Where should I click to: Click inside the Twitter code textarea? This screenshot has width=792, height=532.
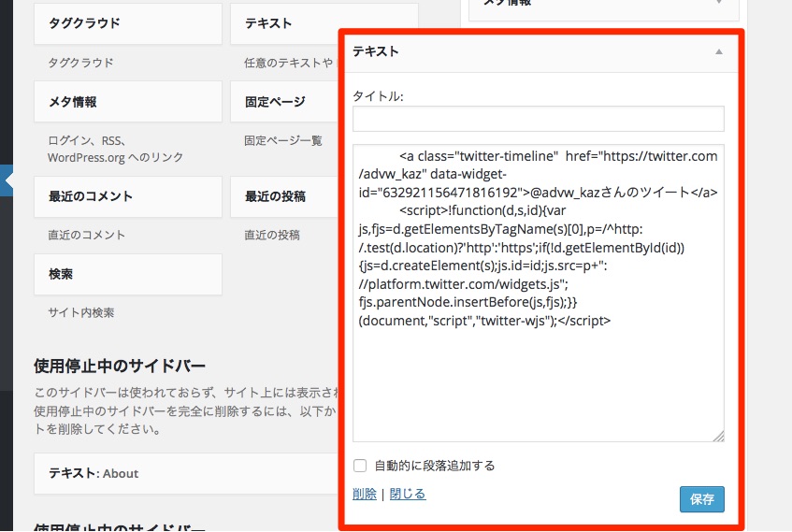(x=539, y=293)
